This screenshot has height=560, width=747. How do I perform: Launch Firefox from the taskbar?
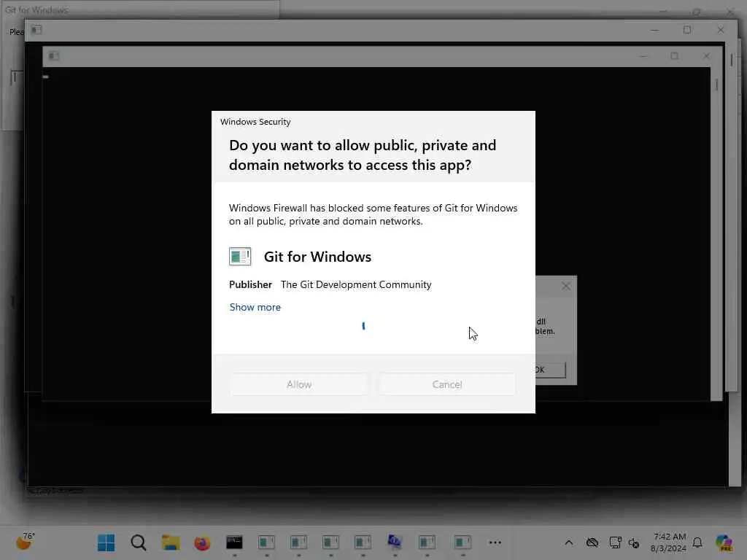click(203, 542)
